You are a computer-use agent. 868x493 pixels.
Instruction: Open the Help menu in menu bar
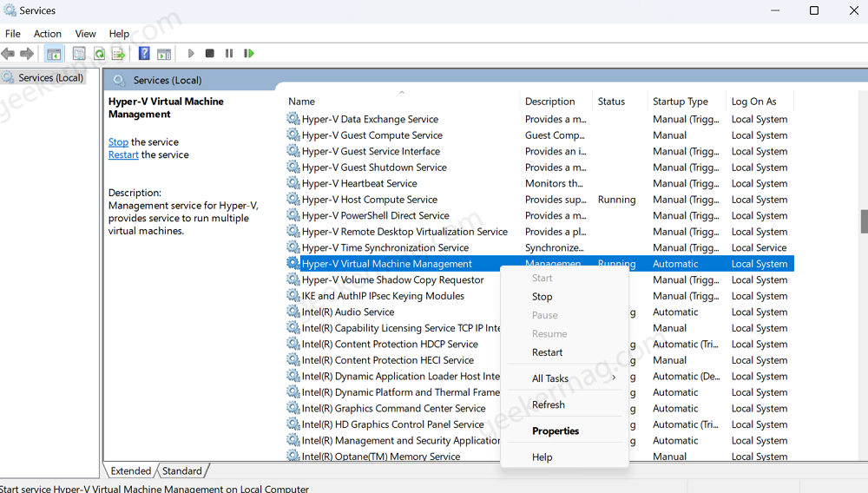point(119,34)
